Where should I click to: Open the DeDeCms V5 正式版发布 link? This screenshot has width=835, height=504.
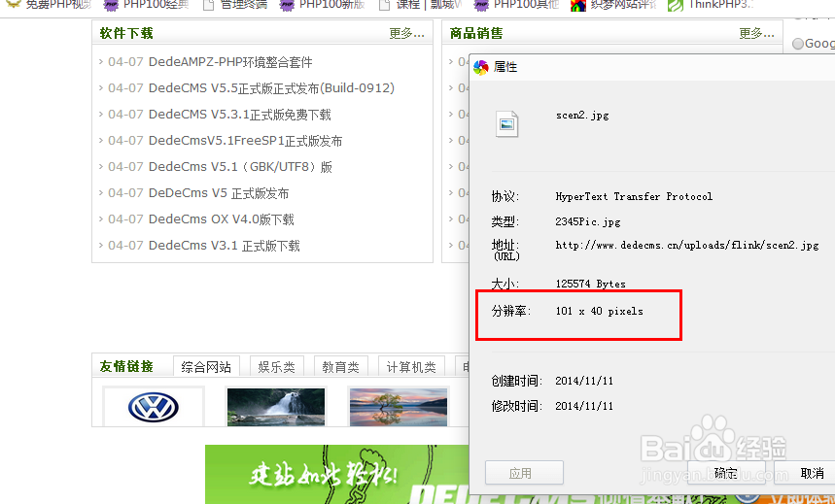pos(219,192)
